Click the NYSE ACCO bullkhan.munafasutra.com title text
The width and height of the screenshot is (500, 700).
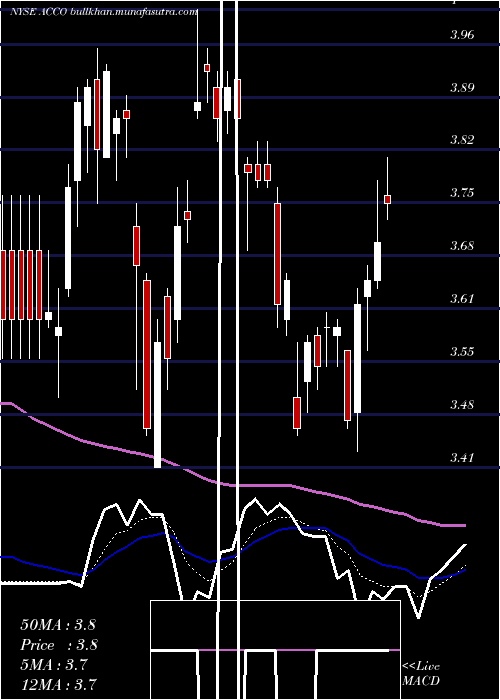pos(104,12)
